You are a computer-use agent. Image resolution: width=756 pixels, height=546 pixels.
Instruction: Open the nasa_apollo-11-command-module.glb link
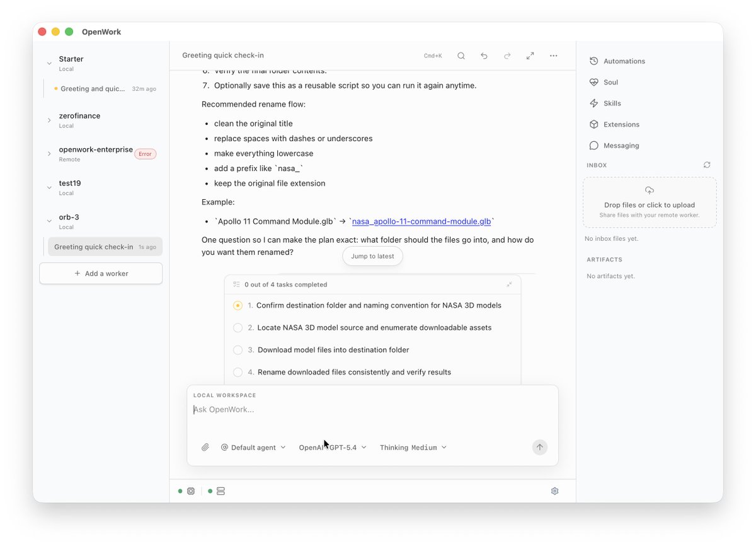pyautogui.click(x=421, y=222)
